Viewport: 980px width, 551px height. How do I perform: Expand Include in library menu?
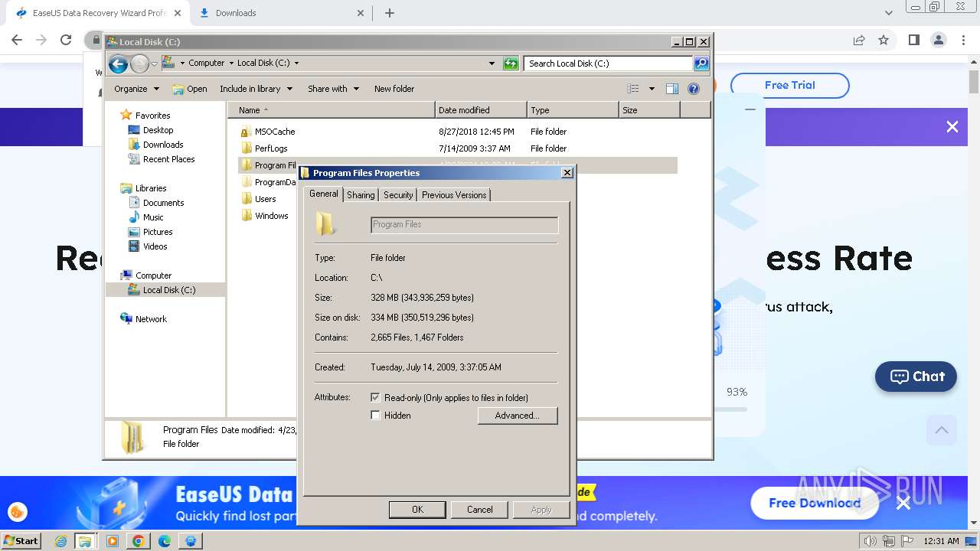click(256, 89)
